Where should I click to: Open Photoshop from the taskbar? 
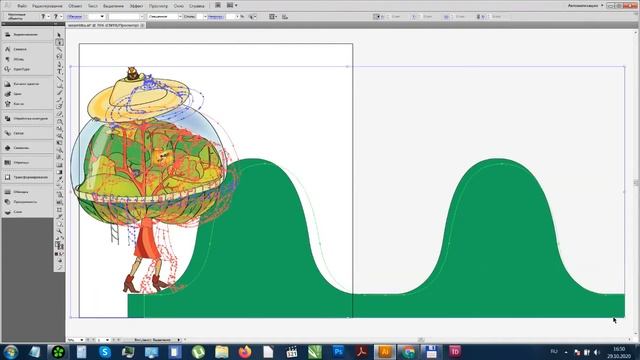(x=338, y=351)
